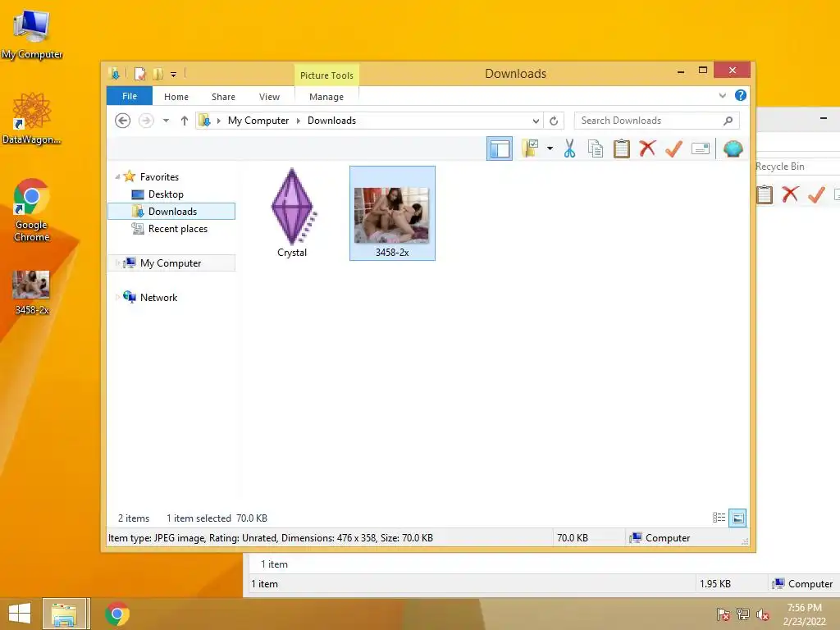Click the Picture Tools contextual tab header
The image size is (840, 630).
click(x=326, y=75)
